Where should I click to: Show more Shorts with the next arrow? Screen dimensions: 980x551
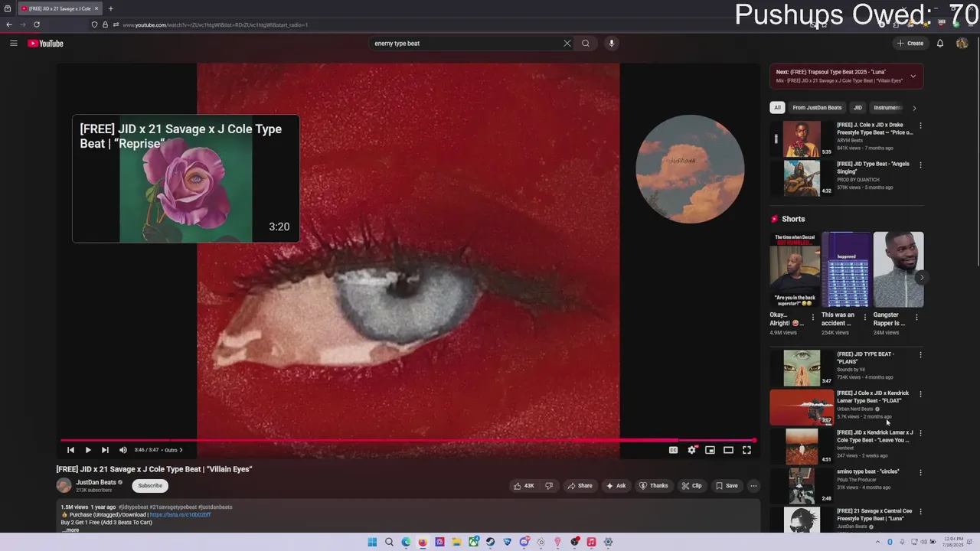click(921, 278)
